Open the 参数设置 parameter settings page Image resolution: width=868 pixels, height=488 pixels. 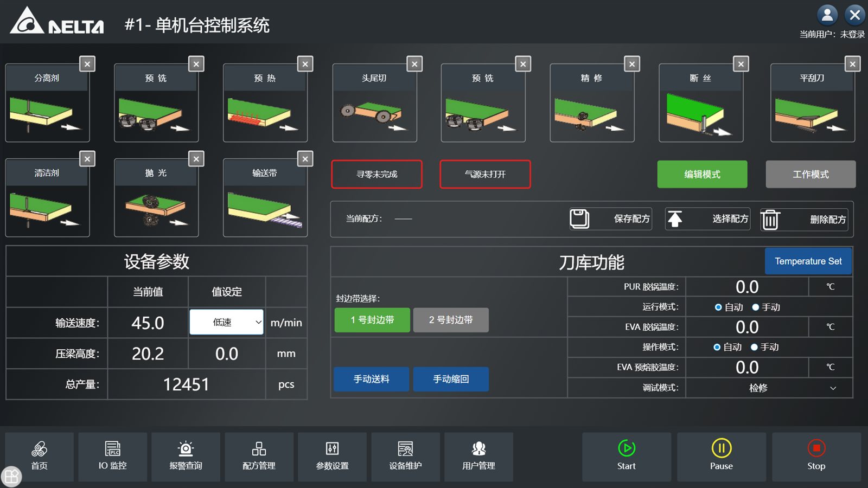(332, 457)
